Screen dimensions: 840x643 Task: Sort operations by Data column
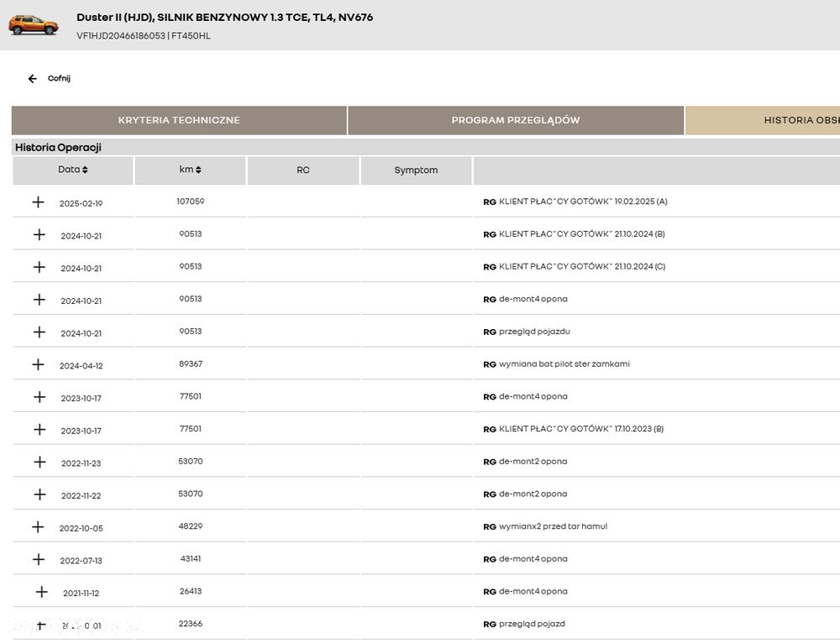coord(73,170)
